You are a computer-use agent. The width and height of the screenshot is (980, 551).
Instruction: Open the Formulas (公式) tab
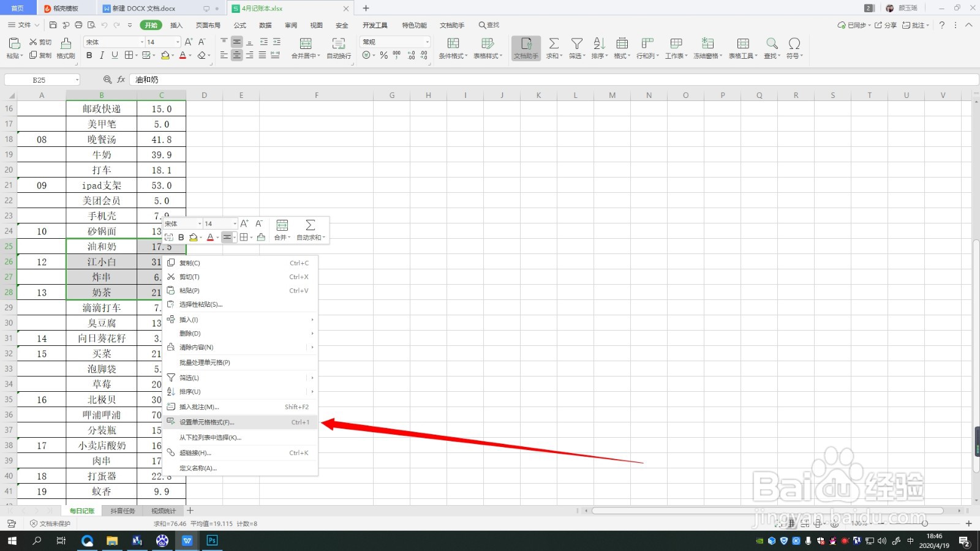click(239, 25)
